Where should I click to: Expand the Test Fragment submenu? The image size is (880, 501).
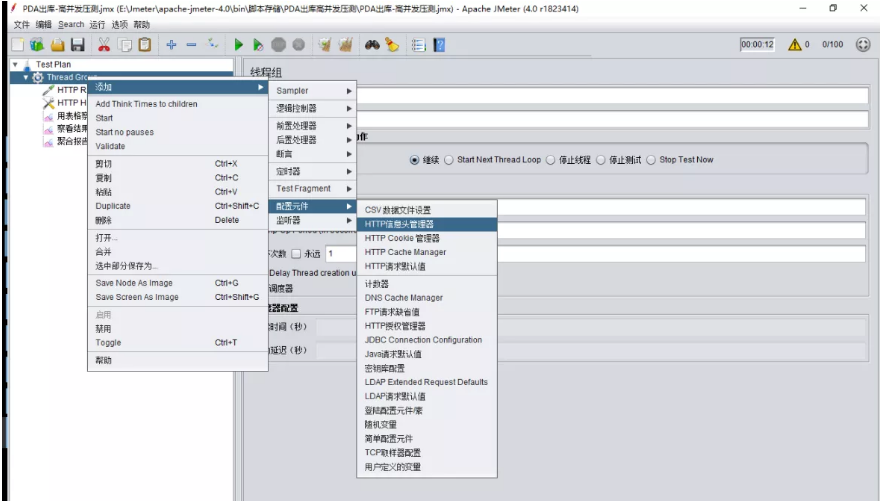(x=313, y=189)
